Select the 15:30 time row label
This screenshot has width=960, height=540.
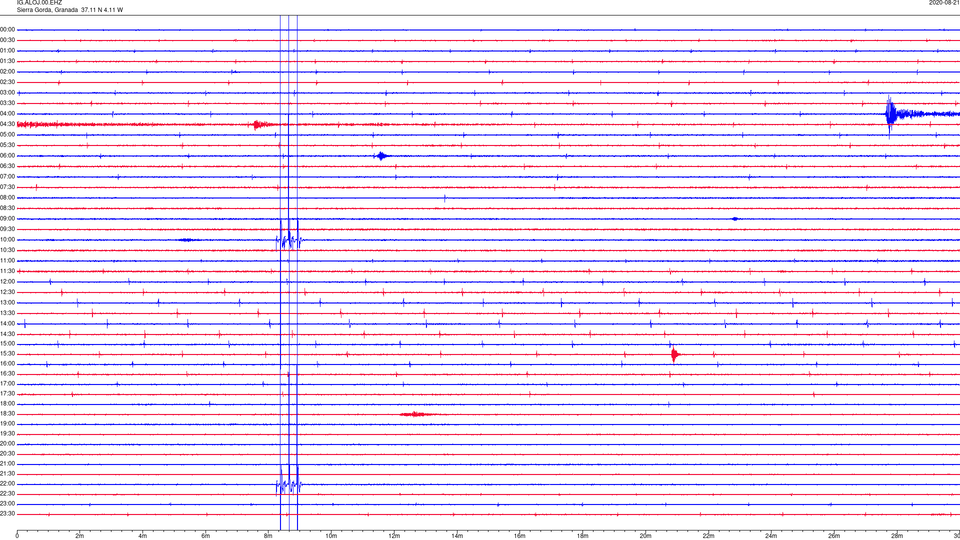(x=8, y=354)
